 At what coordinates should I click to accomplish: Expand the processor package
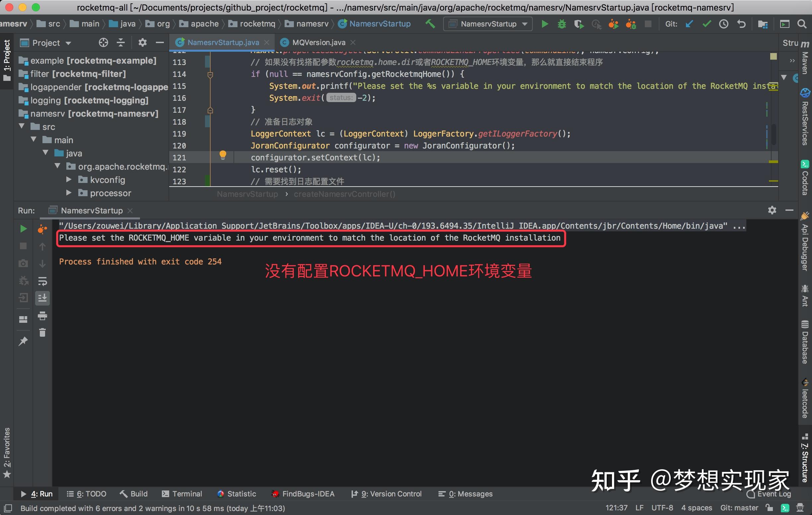(x=69, y=192)
